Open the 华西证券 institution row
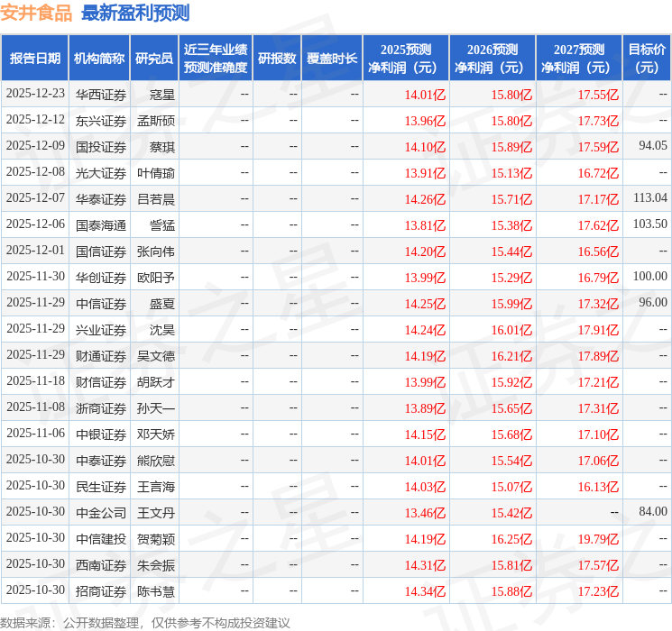The image size is (672, 631). pyautogui.click(x=101, y=94)
